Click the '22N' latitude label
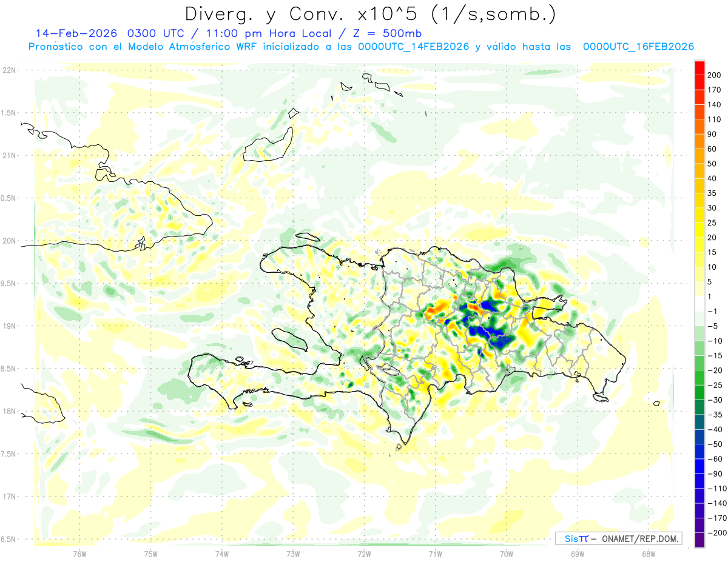The image size is (728, 562). click(9, 70)
